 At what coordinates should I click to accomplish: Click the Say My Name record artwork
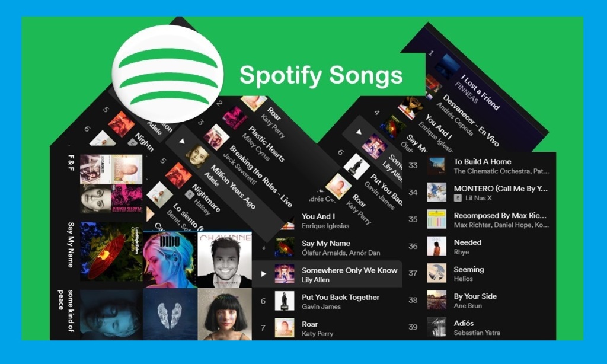tap(111, 252)
